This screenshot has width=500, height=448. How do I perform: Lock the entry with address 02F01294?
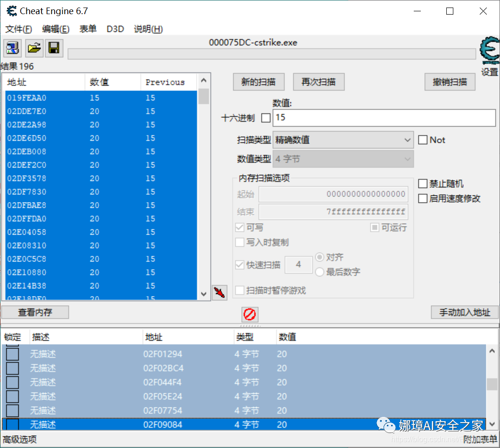click(x=12, y=354)
